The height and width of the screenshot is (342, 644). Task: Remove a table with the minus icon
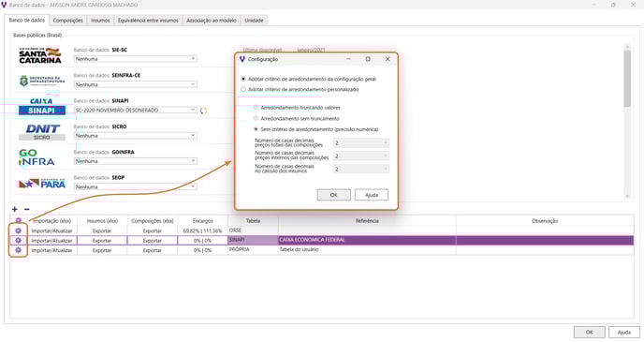click(x=27, y=209)
